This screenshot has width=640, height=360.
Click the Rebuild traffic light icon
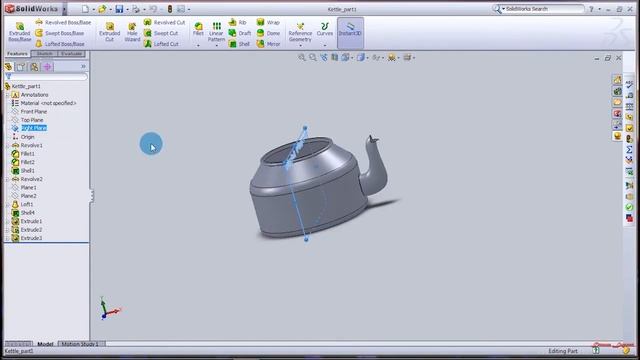click(170, 9)
